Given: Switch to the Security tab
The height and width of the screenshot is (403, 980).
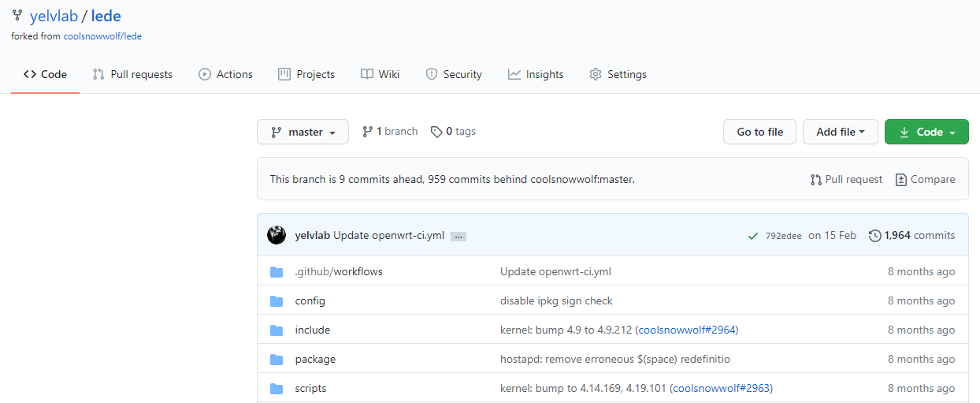Looking at the screenshot, I should point(454,74).
